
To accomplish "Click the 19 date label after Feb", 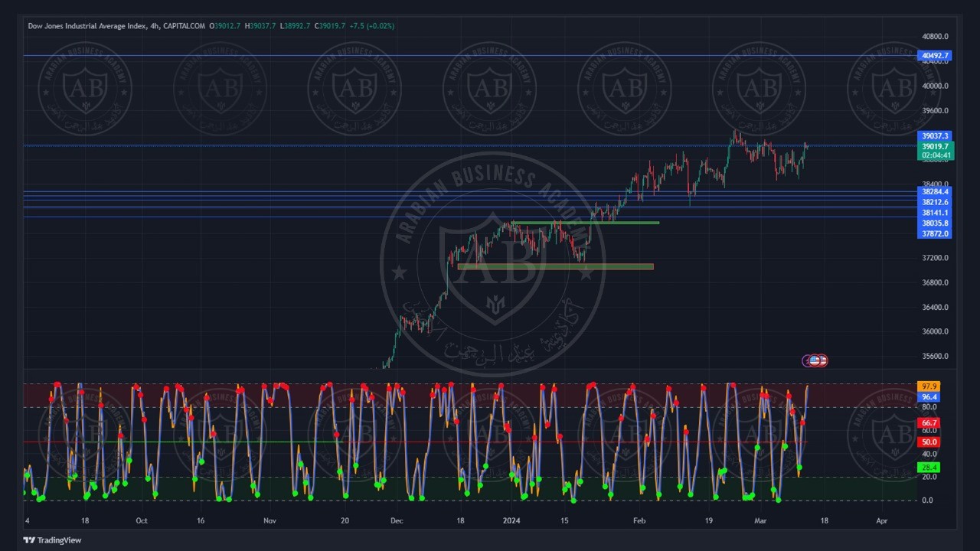I will click(x=707, y=520).
